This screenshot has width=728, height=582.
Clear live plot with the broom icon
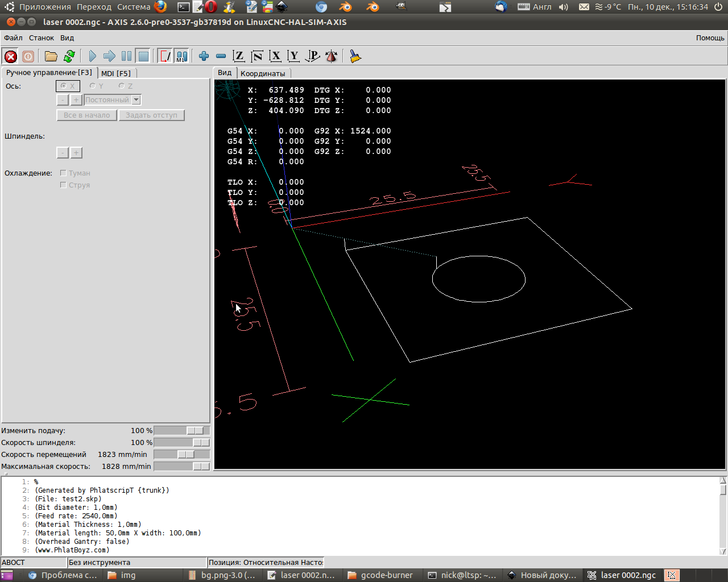[x=355, y=56]
